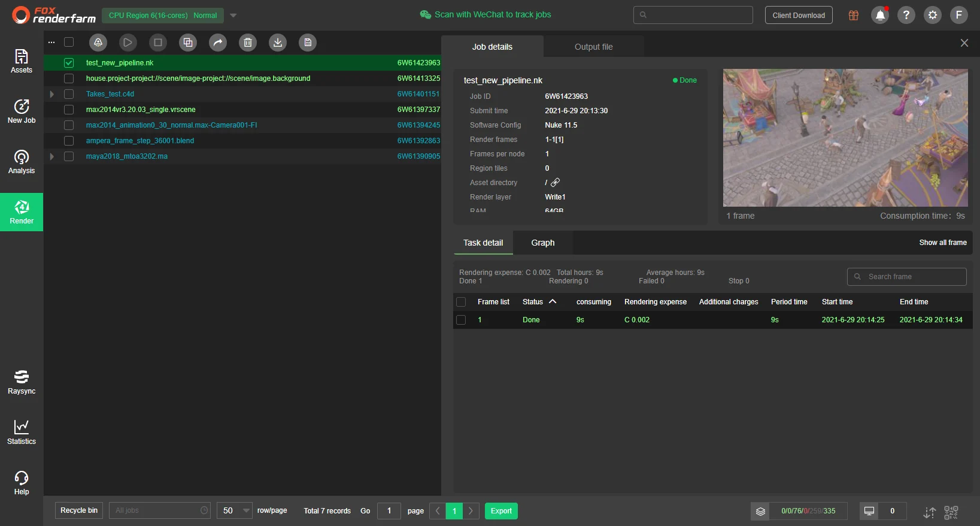Screen dimensions: 980x526
Task: Click the Client Download button
Action: (x=799, y=15)
